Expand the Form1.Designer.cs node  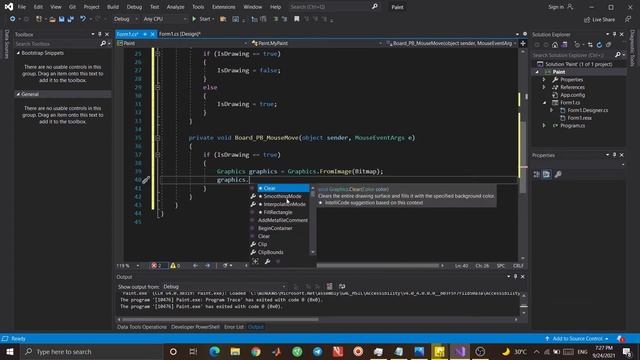tap(551, 110)
